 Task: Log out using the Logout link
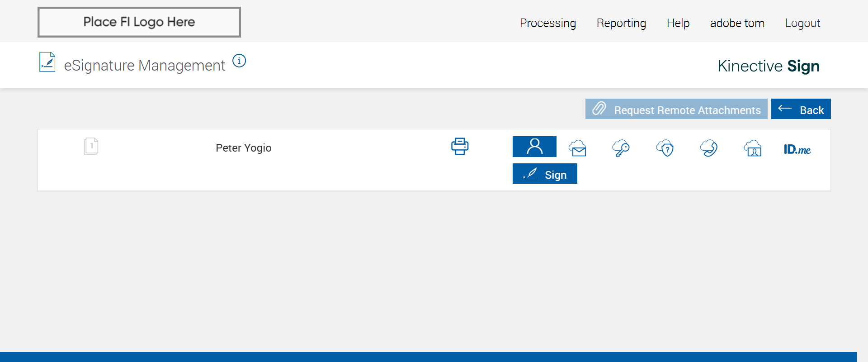point(802,23)
